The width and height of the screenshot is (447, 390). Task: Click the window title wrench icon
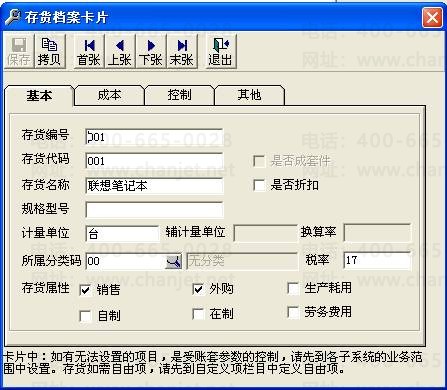click(x=13, y=17)
